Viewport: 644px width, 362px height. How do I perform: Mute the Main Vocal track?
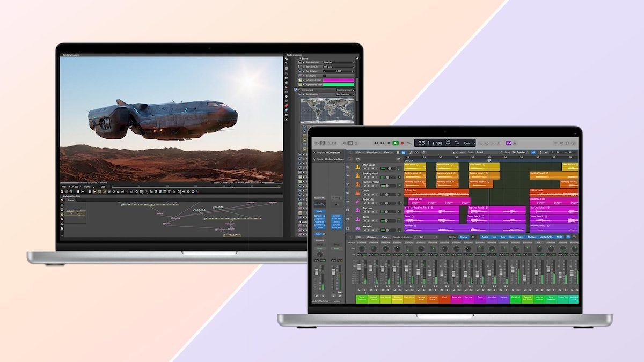[365, 169]
